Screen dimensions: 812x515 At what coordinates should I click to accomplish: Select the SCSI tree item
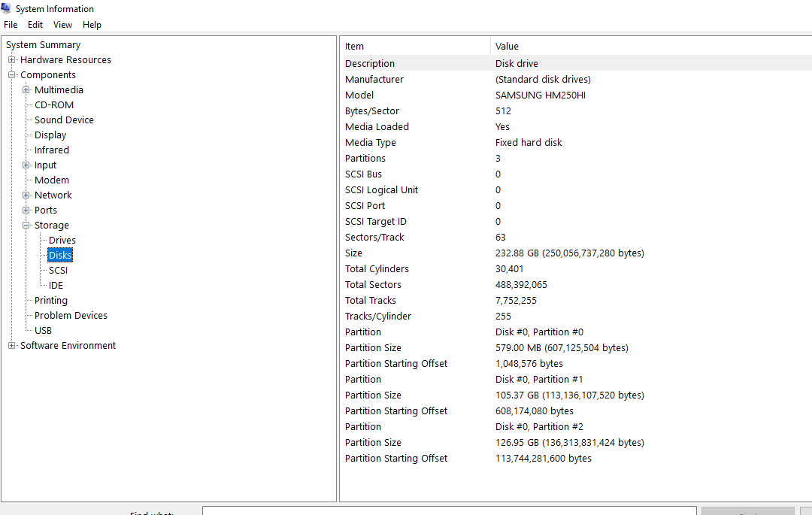tap(58, 270)
